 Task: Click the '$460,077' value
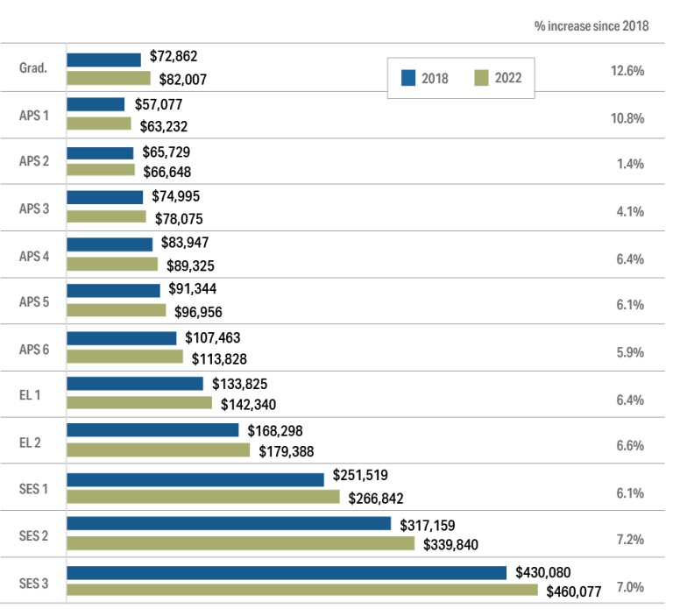(x=573, y=592)
